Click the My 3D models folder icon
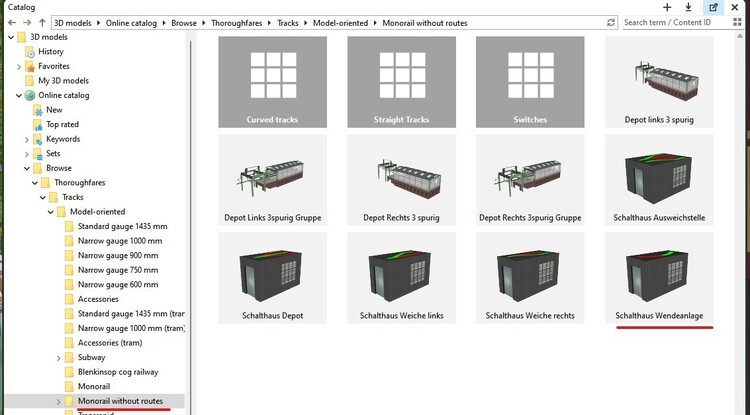Image resolution: width=750 pixels, height=415 pixels. pos(30,81)
